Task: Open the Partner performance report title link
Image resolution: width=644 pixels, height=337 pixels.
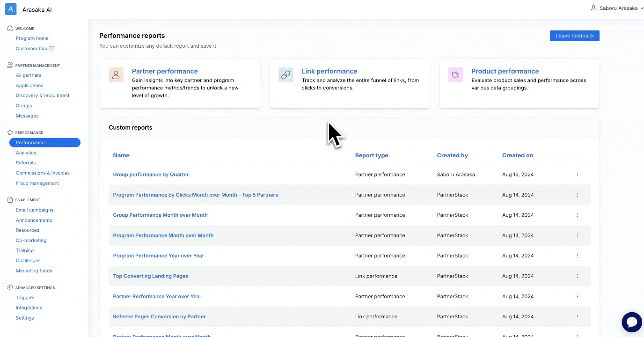Action: (165, 71)
